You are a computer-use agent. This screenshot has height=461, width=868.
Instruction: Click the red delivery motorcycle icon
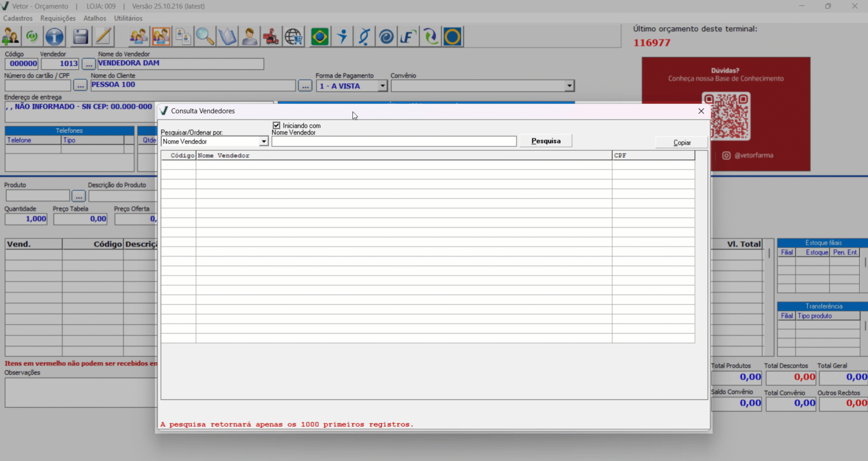coord(271,37)
